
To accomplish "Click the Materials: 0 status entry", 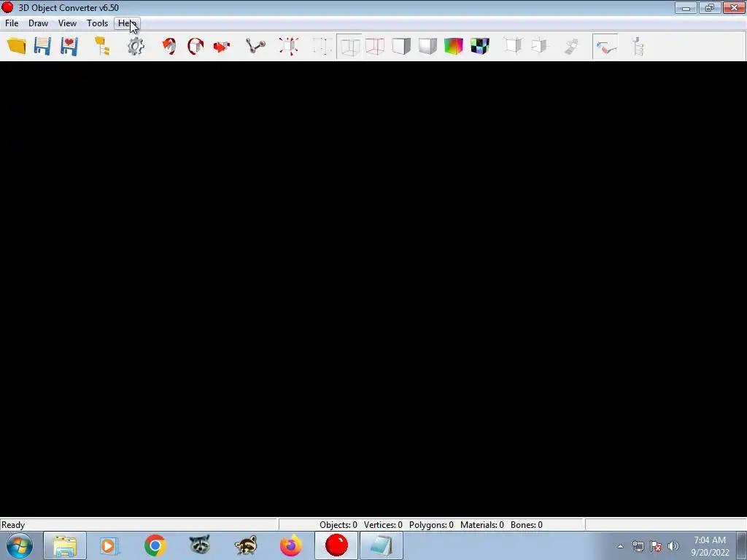I will click(481, 525).
